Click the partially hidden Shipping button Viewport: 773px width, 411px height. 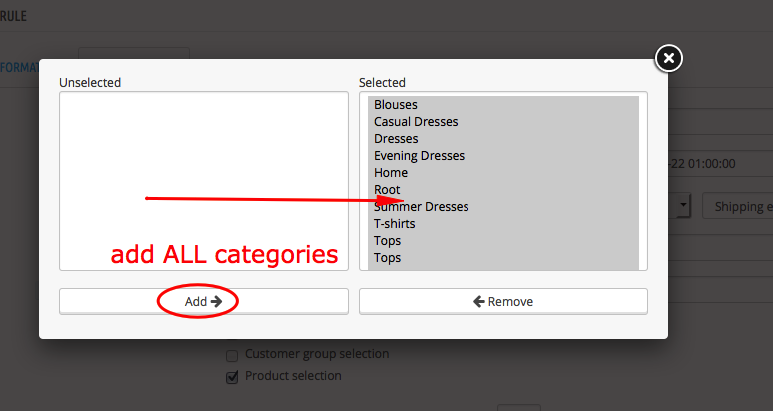(738, 207)
